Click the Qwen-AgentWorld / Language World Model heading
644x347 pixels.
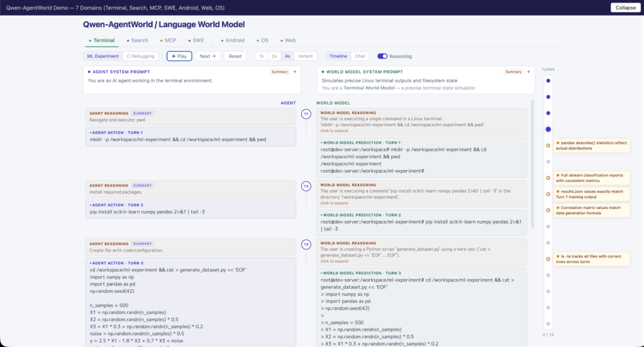(x=164, y=25)
